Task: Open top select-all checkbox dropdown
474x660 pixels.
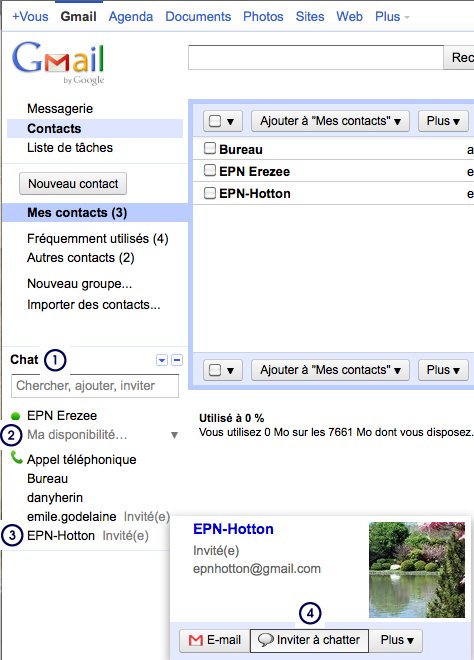Action: click(223, 121)
